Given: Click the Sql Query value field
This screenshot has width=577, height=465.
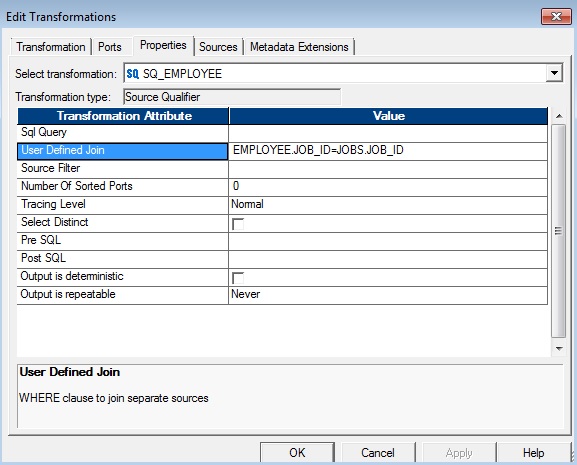Looking at the screenshot, I should pyautogui.click(x=388, y=133).
